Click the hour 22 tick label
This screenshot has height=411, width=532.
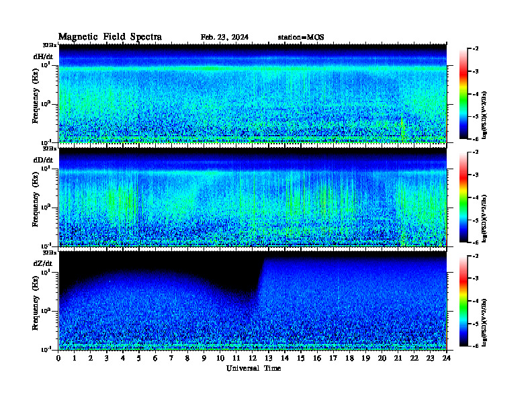coord(414,358)
